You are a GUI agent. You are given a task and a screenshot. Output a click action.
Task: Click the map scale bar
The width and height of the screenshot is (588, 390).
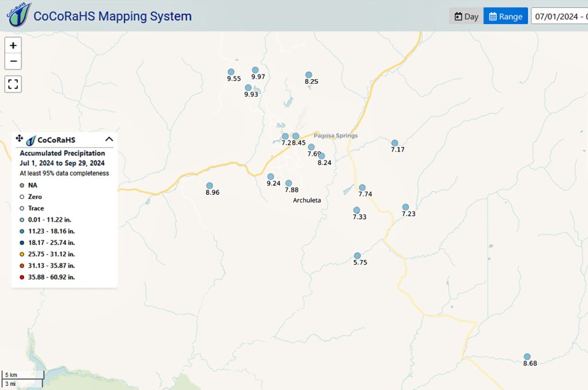pos(23,379)
